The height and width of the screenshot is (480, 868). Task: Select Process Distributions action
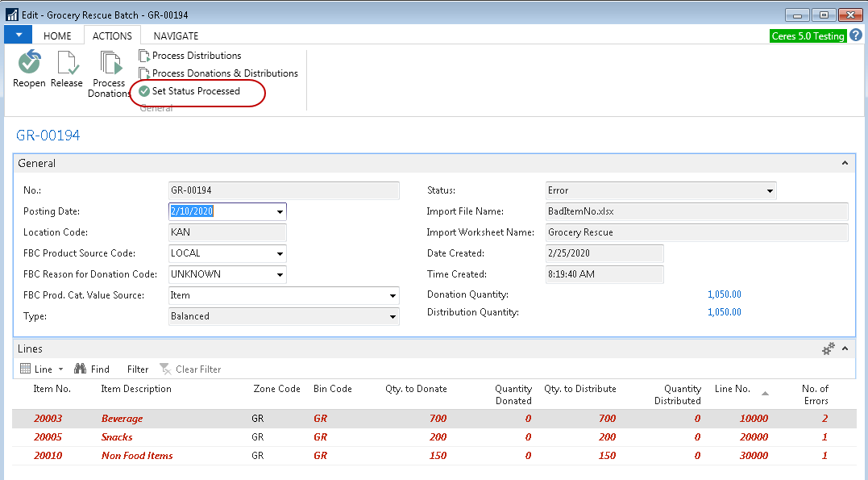pyautogui.click(x=196, y=56)
